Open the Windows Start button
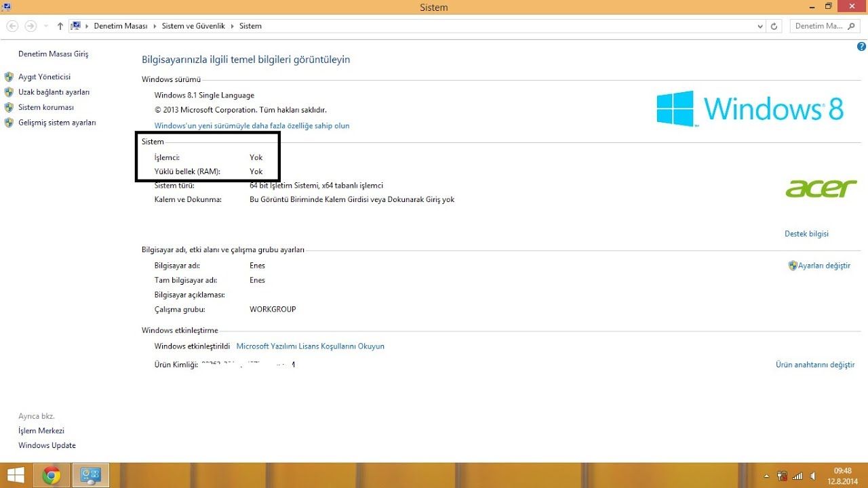 pyautogui.click(x=16, y=475)
